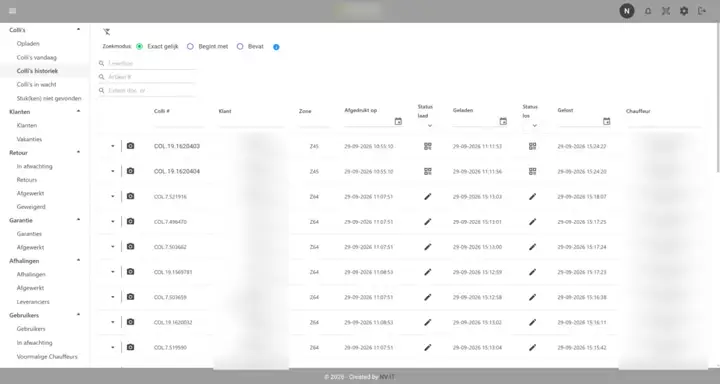720x384 pixels.
Task: Open the Afgedrukt op calendar picker
Action: tap(398, 121)
